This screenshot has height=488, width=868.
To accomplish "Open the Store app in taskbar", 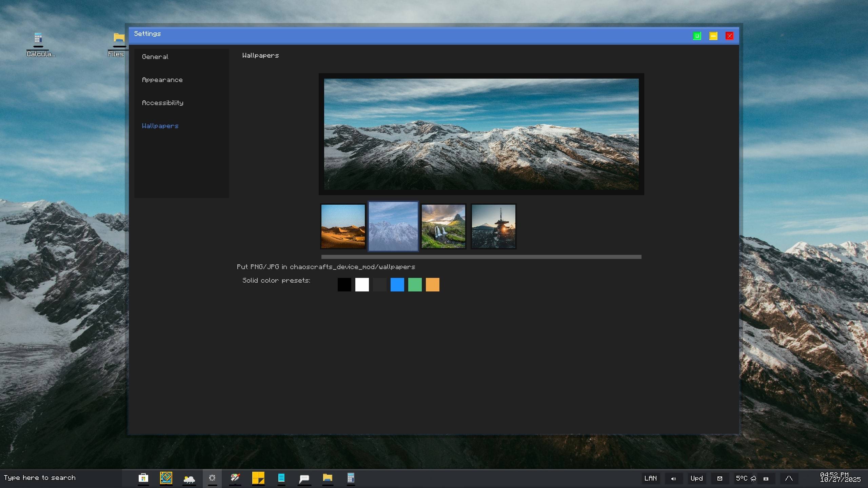I will click(x=143, y=478).
